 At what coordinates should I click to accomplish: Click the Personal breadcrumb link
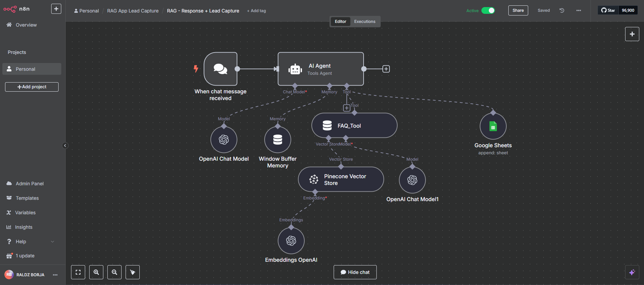87,11
